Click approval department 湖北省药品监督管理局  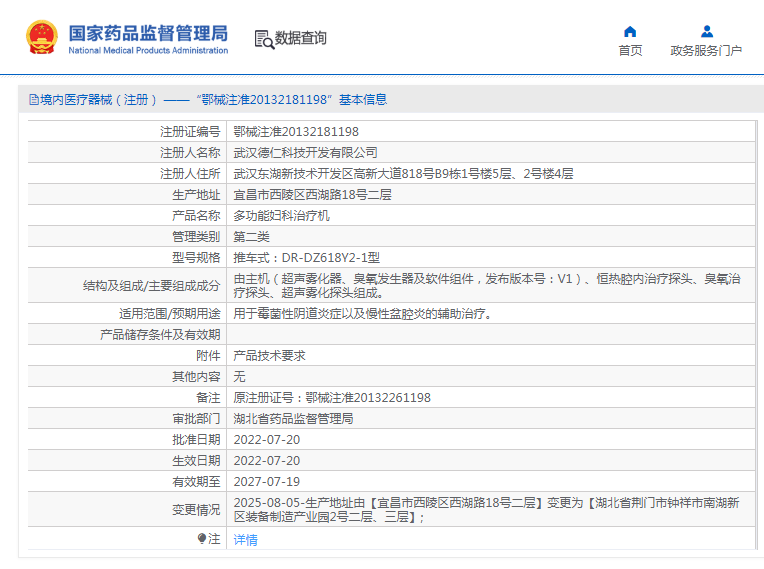[293, 419]
